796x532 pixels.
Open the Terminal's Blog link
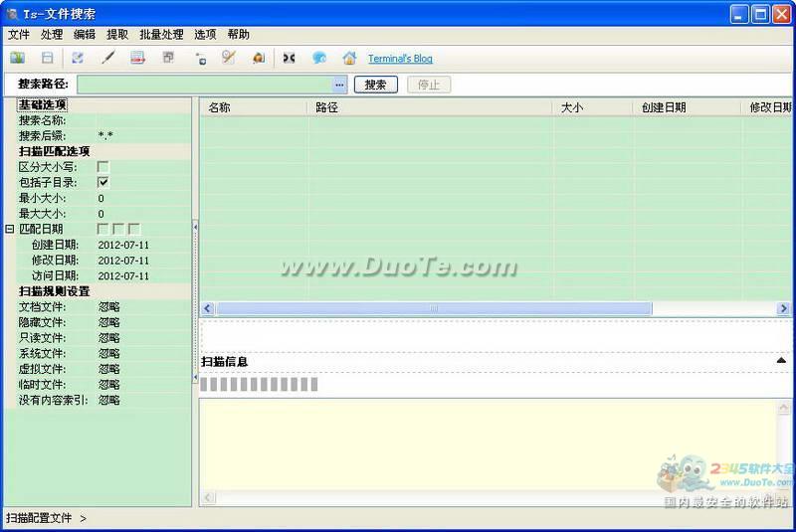[x=401, y=59]
